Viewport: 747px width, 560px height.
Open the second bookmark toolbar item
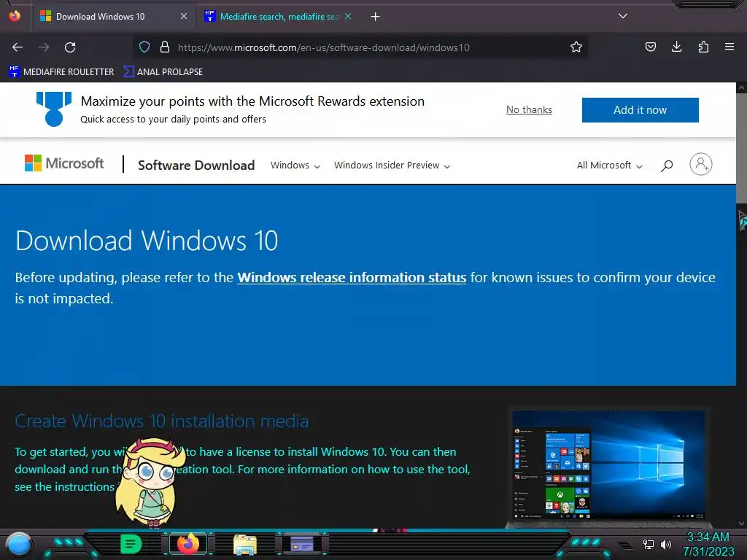pos(163,72)
